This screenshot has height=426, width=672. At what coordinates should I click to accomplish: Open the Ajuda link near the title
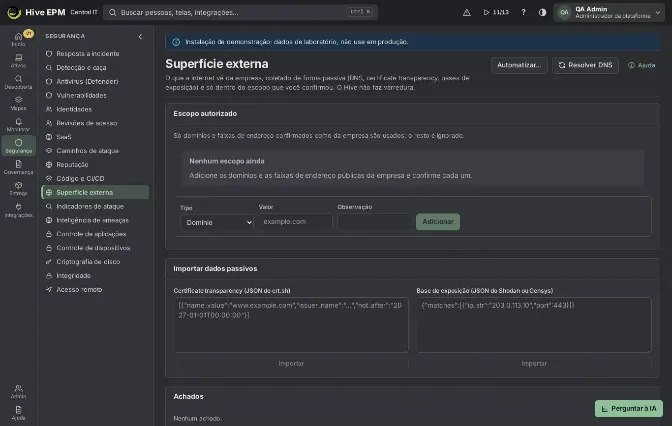click(x=642, y=65)
